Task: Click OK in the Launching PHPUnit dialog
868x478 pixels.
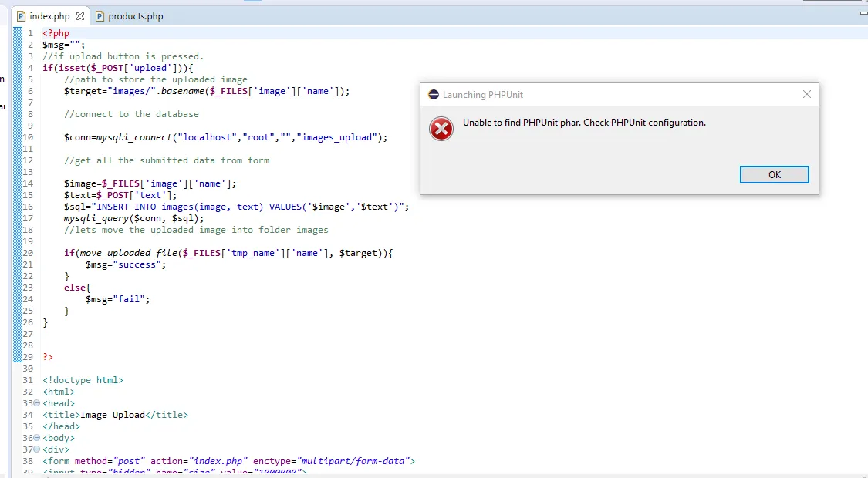Action: tap(774, 175)
